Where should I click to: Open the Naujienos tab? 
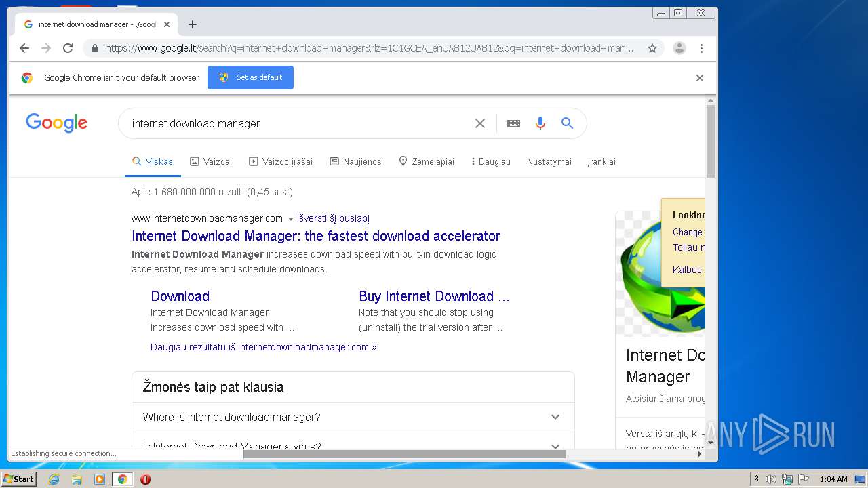[355, 161]
